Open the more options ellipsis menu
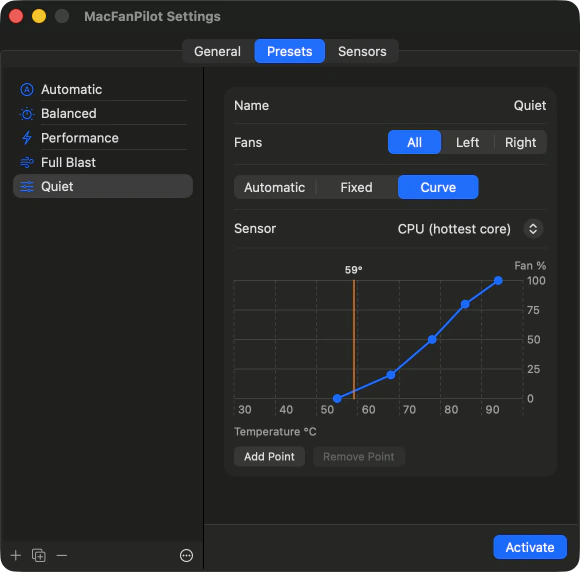580x572 pixels. (186, 555)
